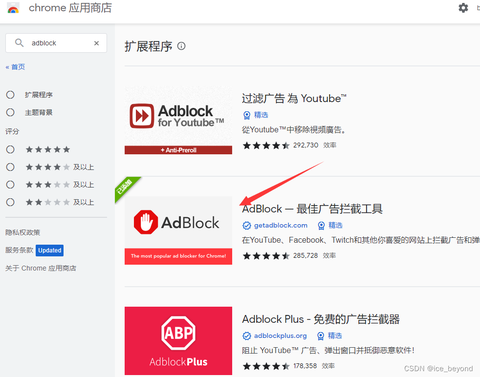Click featured badge icon in Adblock Plus row
The height and width of the screenshot is (377, 480).
(x=320, y=336)
